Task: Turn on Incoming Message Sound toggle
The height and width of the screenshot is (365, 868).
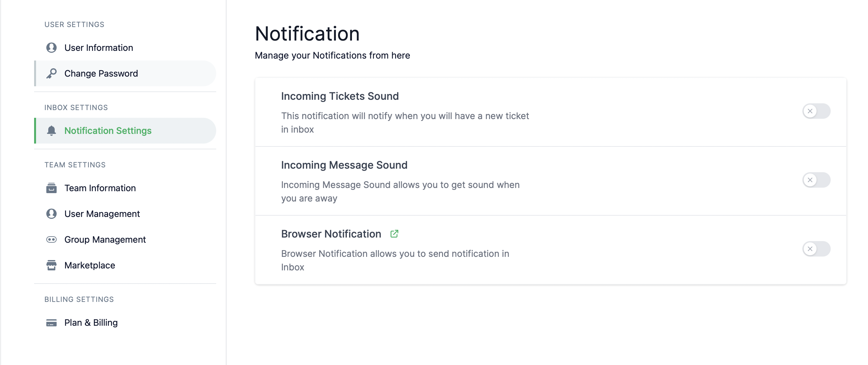Action: 816,180
